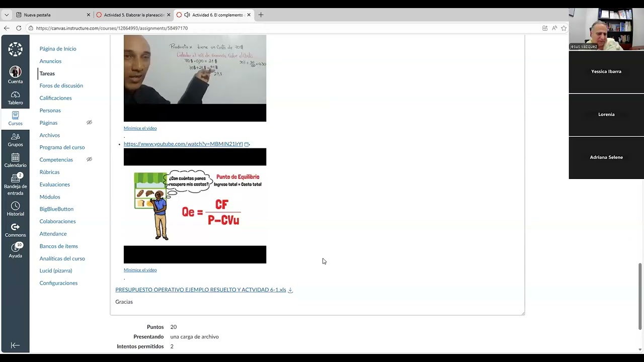Open Módulos in course menu
The width and height of the screenshot is (644, 362).
pos(50,197)
